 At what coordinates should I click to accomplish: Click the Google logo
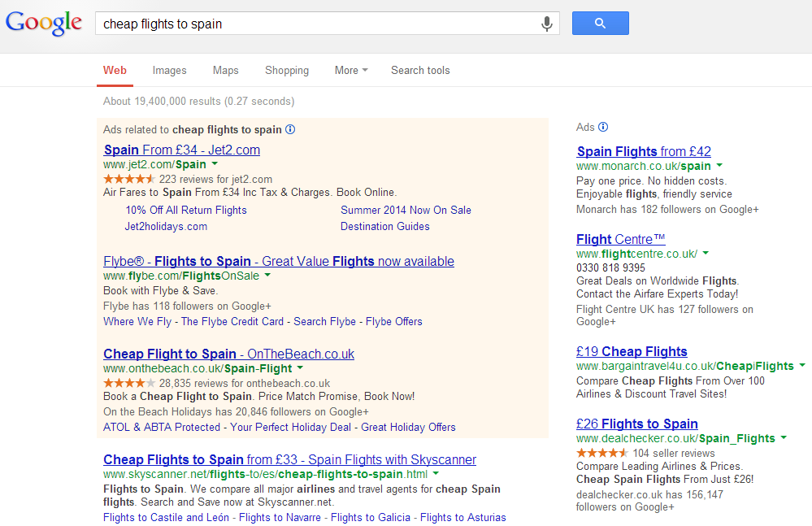(44, 24)
